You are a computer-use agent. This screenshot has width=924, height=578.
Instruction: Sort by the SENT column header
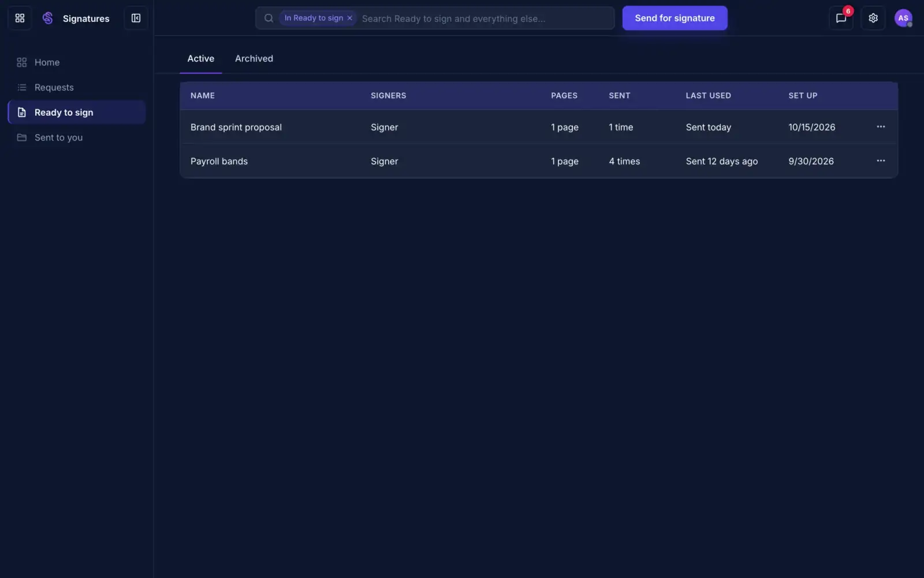[x=620, y=95]
